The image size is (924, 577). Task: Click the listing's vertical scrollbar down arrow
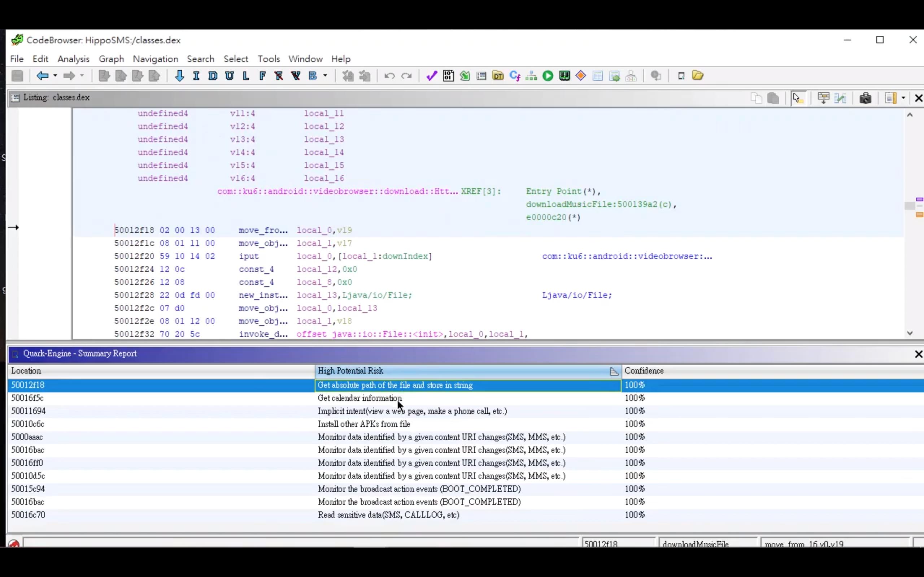[x=910, y=333]
